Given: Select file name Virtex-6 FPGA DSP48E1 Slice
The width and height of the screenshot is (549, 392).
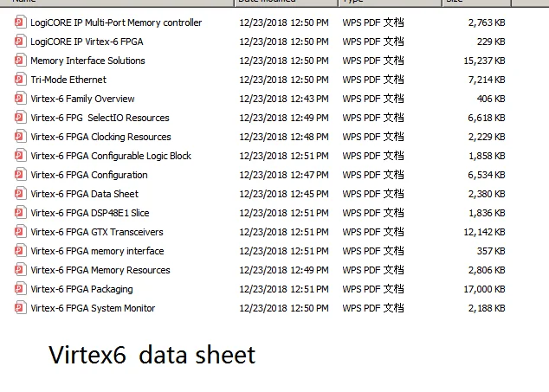Looking at the screenshot, I should tap(90, 213).
